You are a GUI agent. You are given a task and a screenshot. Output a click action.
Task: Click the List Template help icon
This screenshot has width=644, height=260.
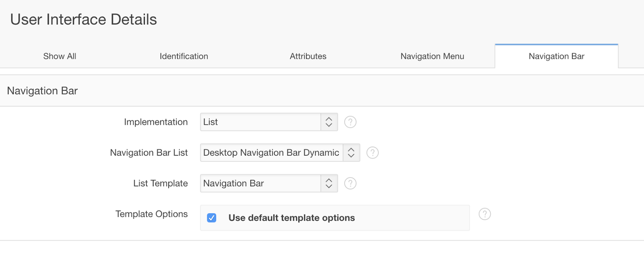(x=350, y=184)
